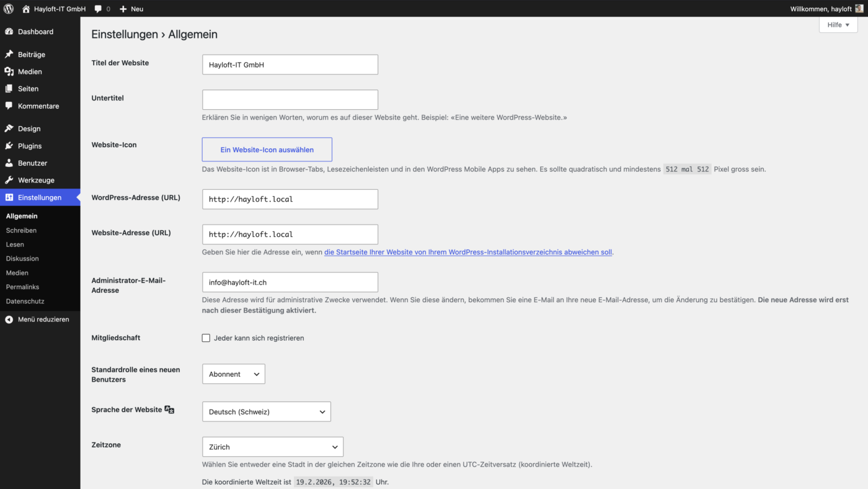Image resolution: width=868 pixels, height=489 pixels.
Task: Expand the Sprache der Website dropdown
Action: 267,411
